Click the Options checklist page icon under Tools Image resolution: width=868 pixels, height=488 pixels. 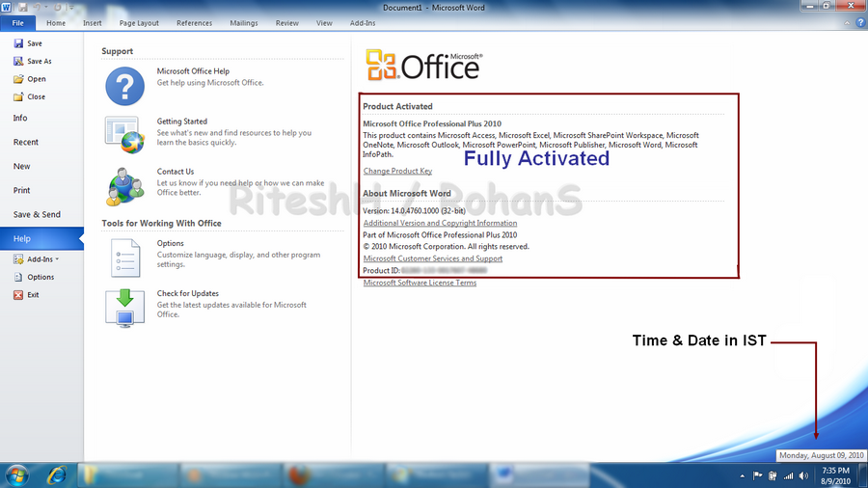click(125, 258)
